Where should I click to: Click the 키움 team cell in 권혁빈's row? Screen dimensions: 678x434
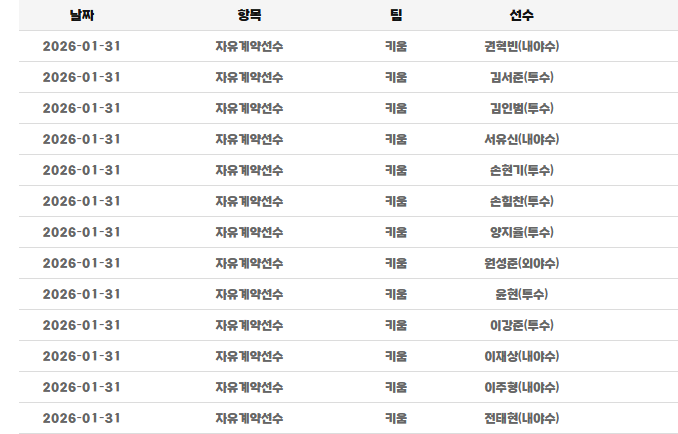coord(396,46)
